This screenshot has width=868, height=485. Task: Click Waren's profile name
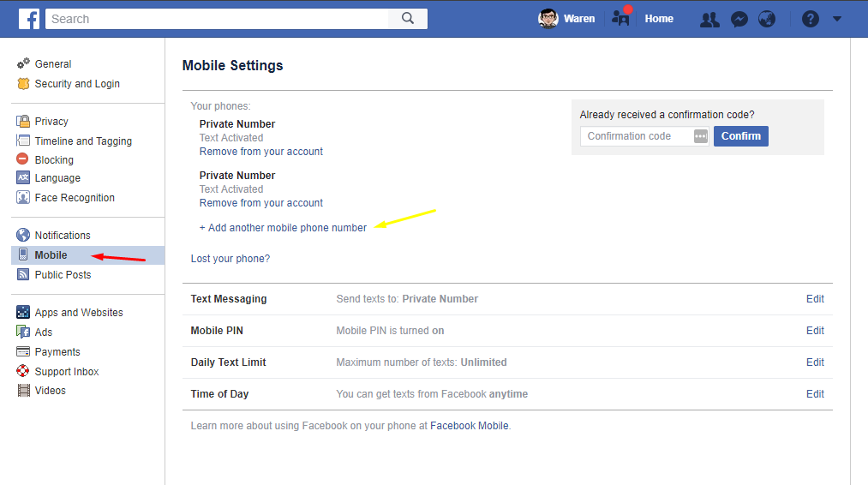tap(579, 19)
